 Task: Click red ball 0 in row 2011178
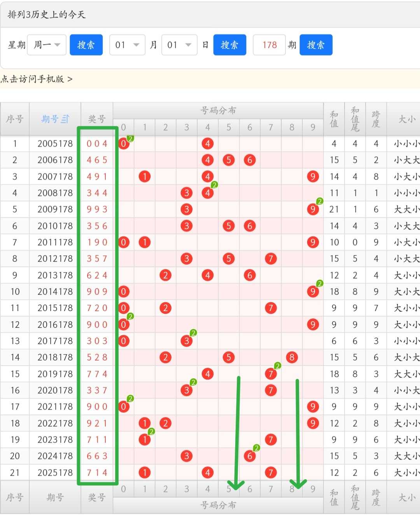pyautogui.click(x=123, y=242)
